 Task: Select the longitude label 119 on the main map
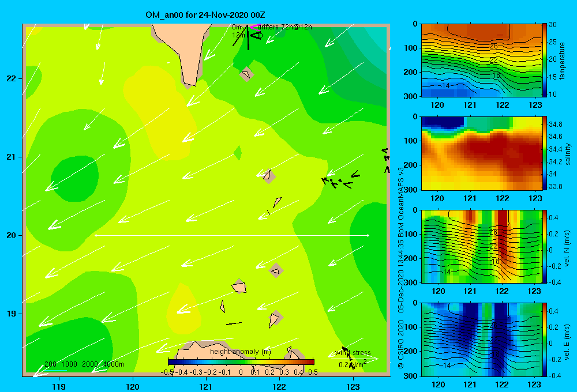coord(59,386)
